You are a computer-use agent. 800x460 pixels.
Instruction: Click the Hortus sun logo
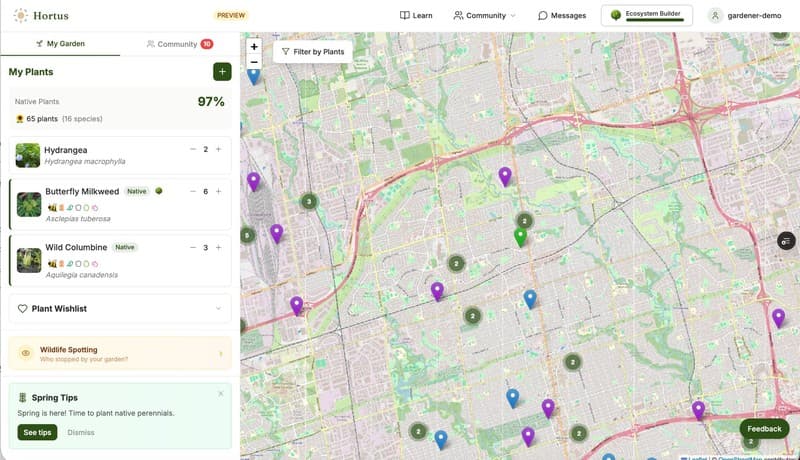(20, 15)
